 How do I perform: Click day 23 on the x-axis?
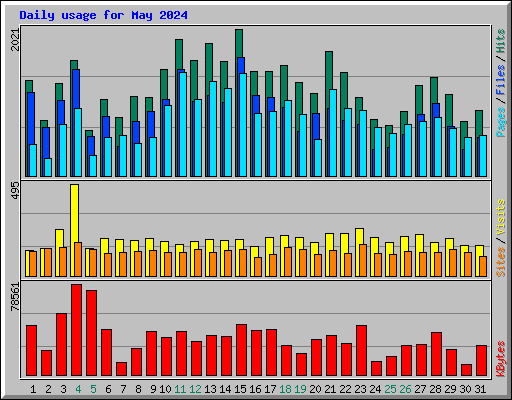tap(360, 389)
